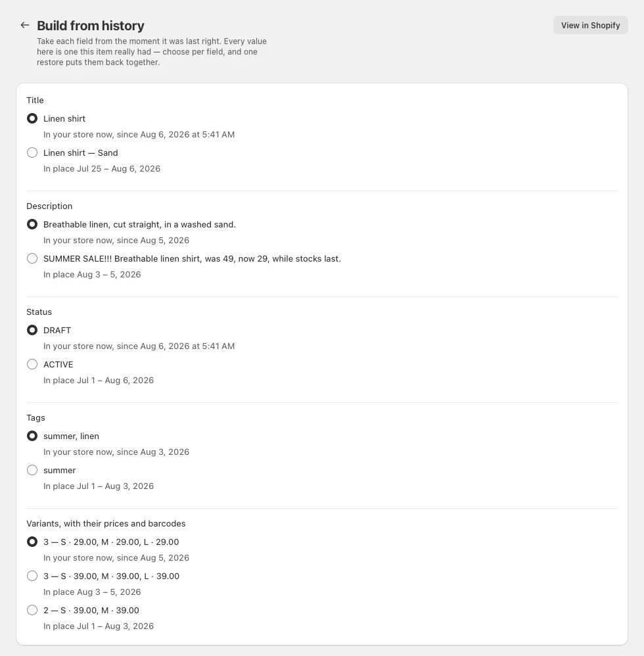Select the single 'summer' tag option
Screen dimensions: 644x656
[32, 470]
